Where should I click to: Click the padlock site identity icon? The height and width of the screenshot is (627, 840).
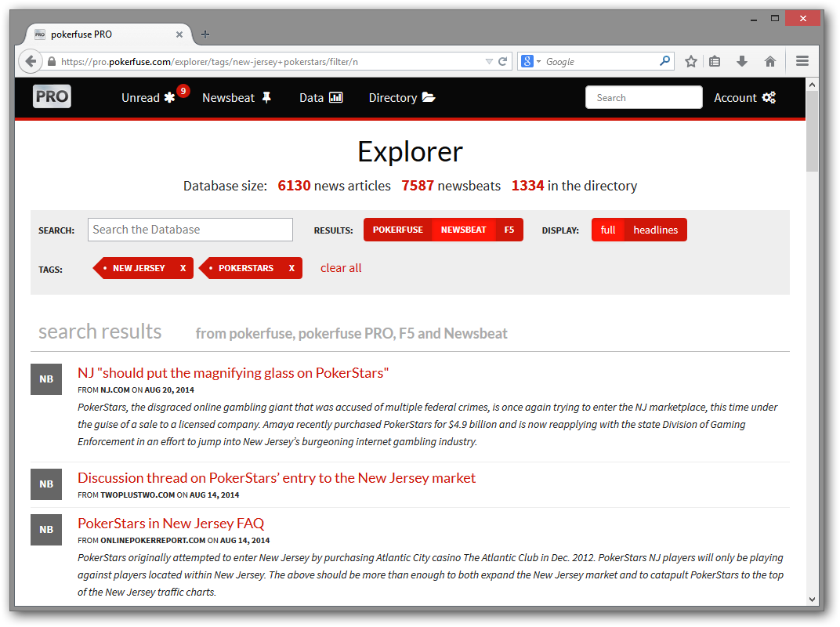52,62
